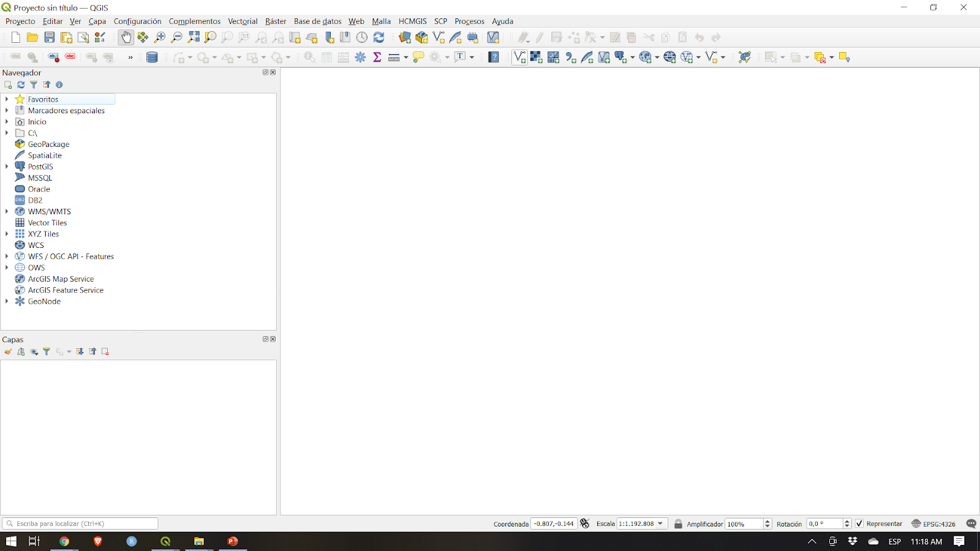Click the Zoom Out magnifier tool
The width and height of the screenshot is (980, 551).
tap(176, 37)
